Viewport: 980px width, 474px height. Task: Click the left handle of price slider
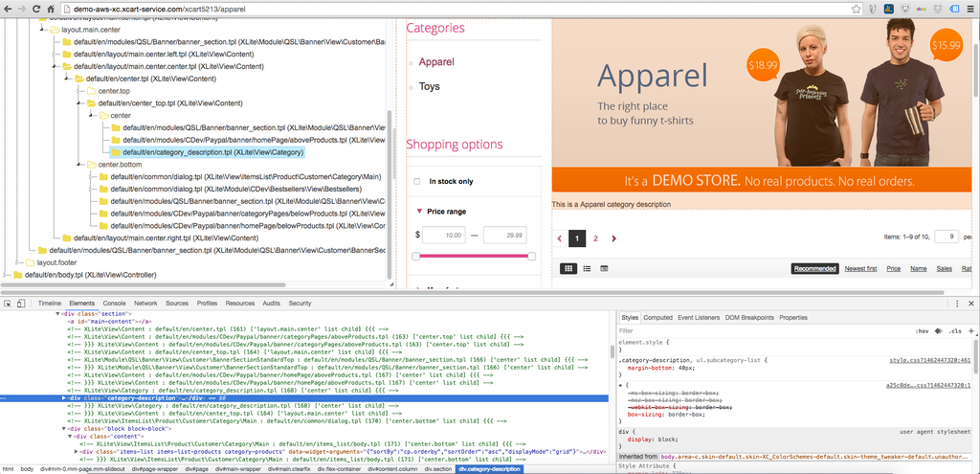[415, 257]
